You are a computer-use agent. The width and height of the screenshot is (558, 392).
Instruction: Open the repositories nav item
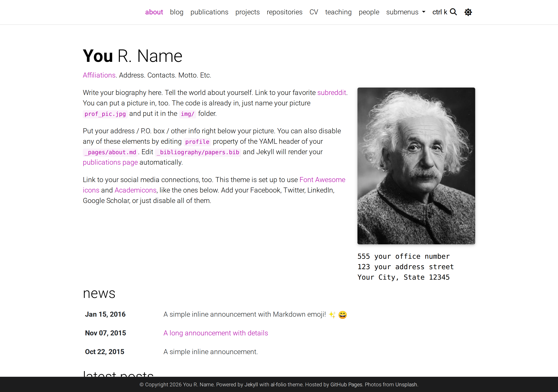[x=284, y=12]
